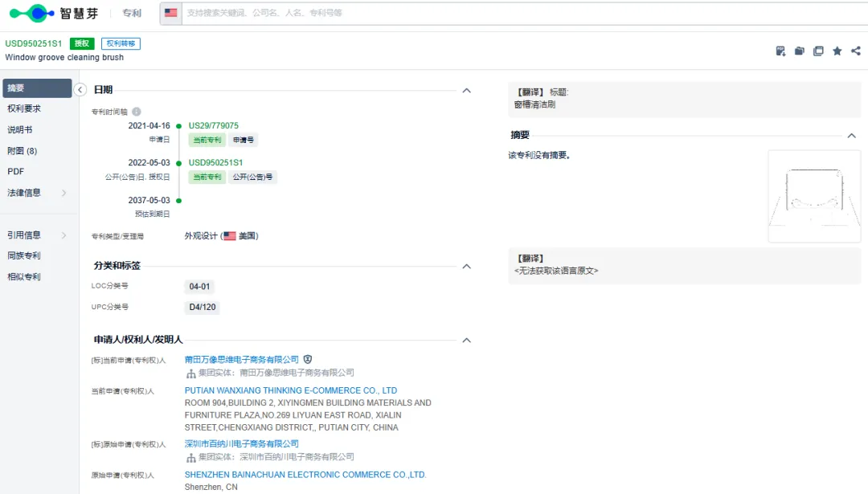Collapse the 摘要 panel on right
Viewport: 868px width, 494px height.
click(851, 136)
